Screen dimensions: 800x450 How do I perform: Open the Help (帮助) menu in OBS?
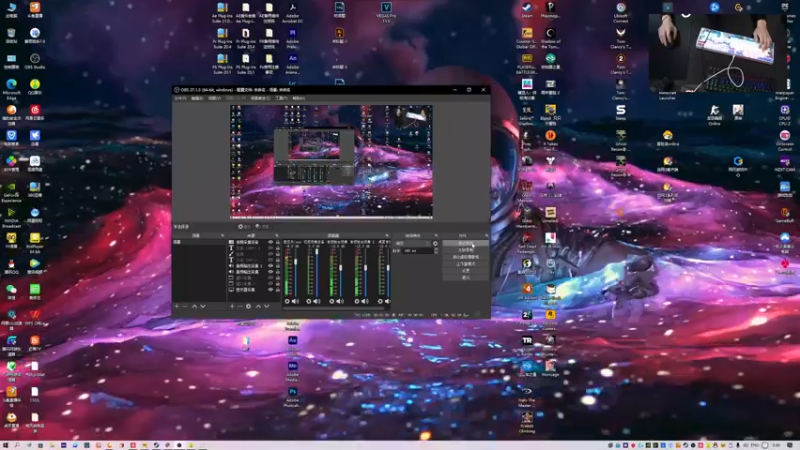(298, 98)
